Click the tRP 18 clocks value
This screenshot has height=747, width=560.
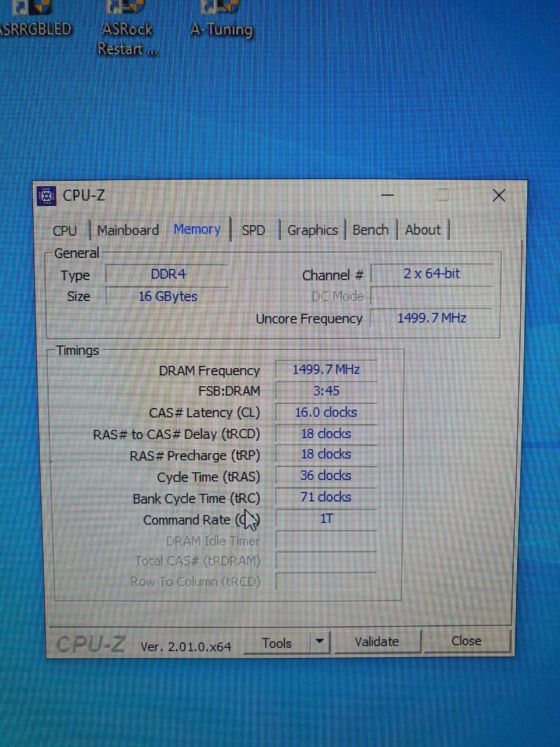326,455
